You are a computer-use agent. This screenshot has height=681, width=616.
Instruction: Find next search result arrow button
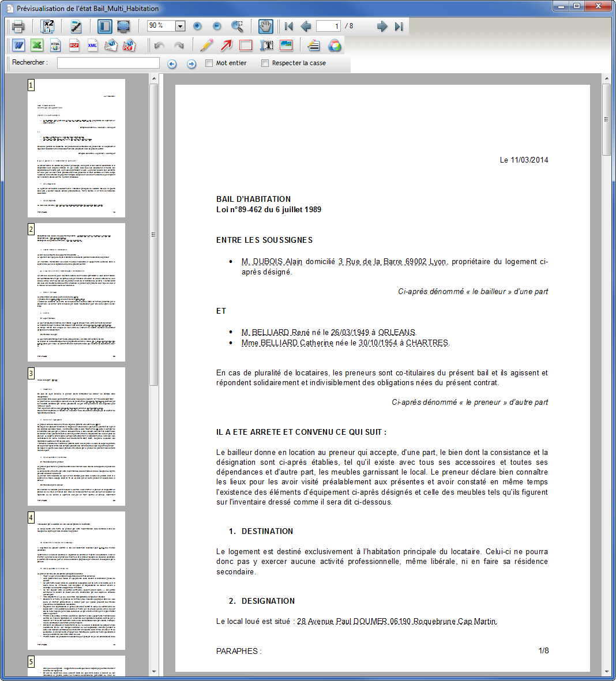(191, 64)
